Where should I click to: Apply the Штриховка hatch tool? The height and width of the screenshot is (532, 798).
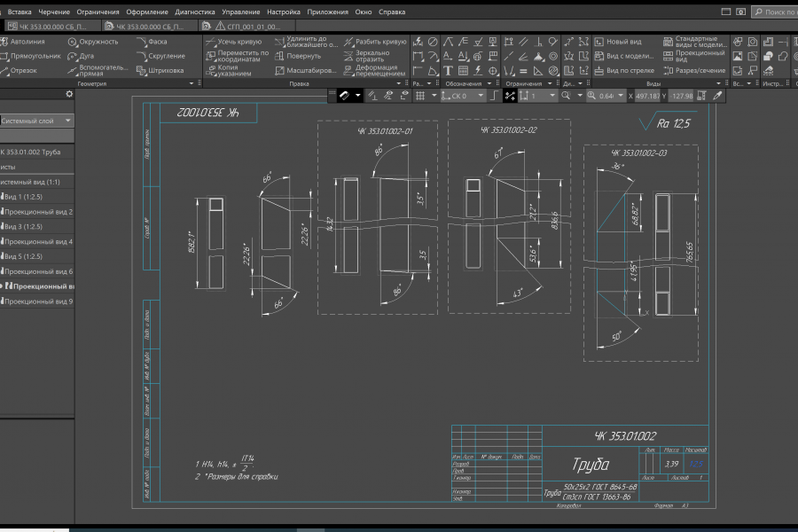point(160,70)
